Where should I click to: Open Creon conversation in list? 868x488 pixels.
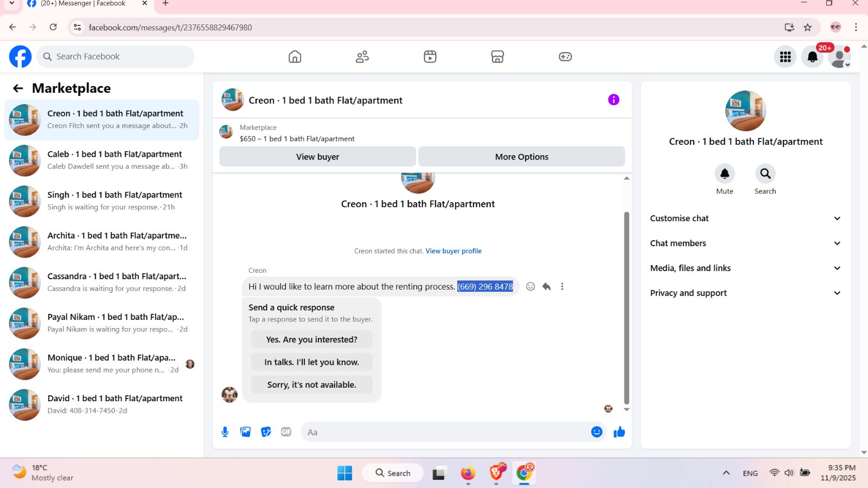coord(102,120)
